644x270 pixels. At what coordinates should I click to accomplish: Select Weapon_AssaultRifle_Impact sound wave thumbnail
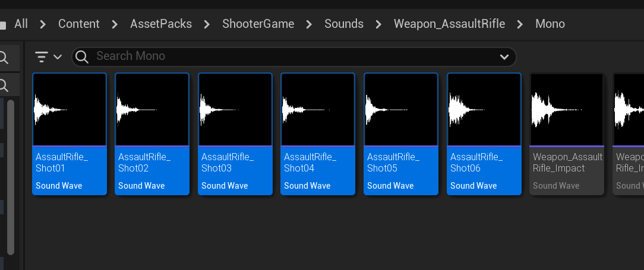[566, 110]
